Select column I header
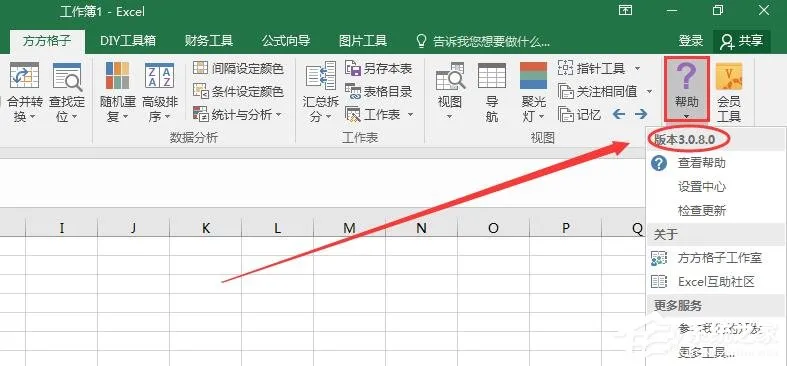787x366 pixels. pos(62,228)
